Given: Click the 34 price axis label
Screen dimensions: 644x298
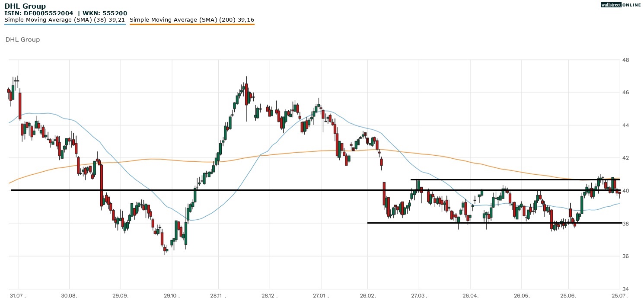Looking at the screenshot, I should click(625, 289).
